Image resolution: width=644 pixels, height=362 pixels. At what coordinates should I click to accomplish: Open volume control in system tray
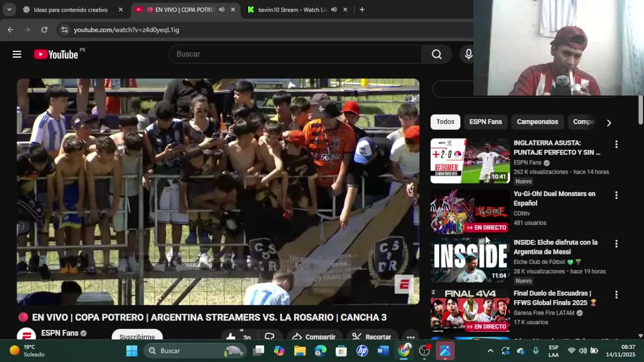pyautogui.click(x=583, y=351)
